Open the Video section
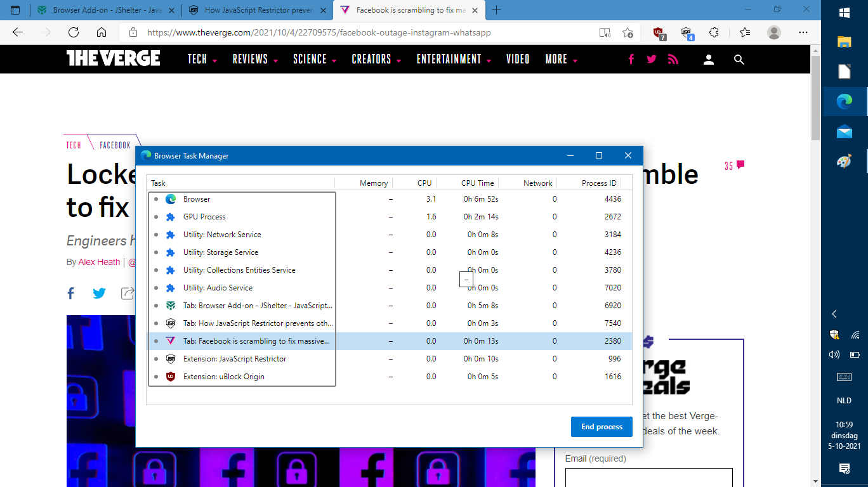Viewport: 868px width, 487px height. pyautogui.click(x=518, y=59)
